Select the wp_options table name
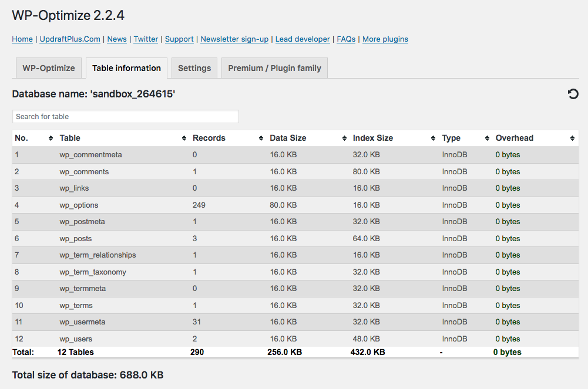The height and width of the screenshot is (389, 588). coord(79,205)
